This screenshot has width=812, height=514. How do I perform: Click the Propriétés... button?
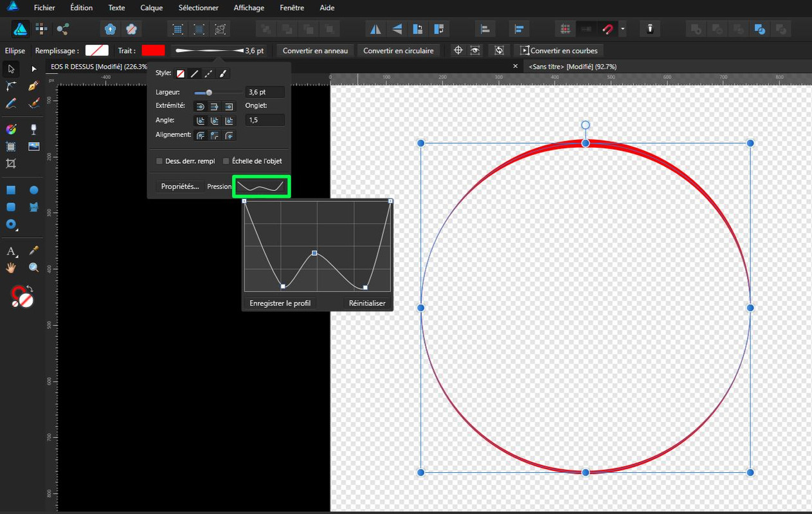click(180, 186)
